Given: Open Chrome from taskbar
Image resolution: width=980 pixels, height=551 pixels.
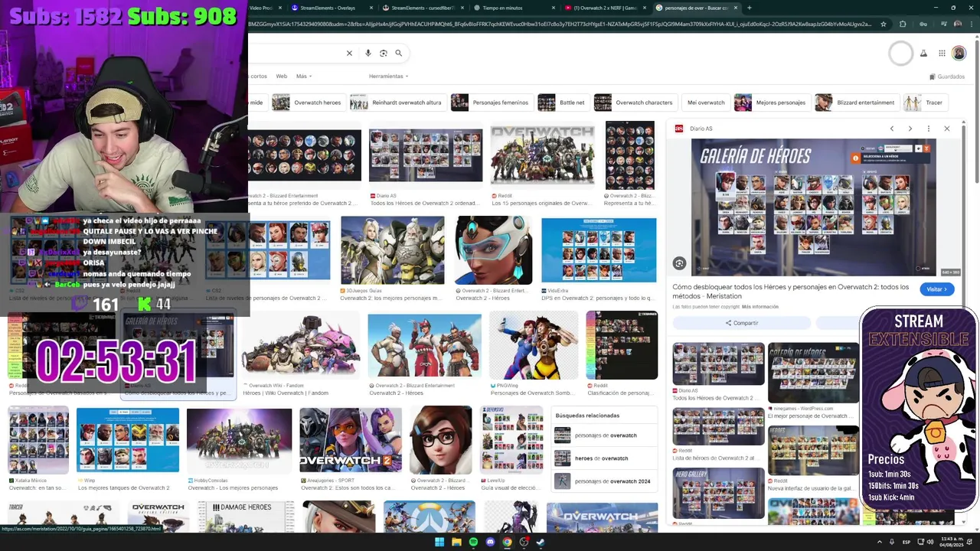Looking at the screenshot, I should [507, 542].
